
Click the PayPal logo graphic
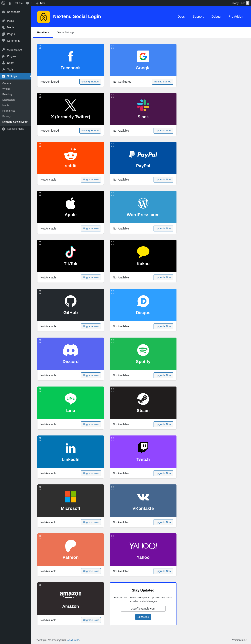pos(143,154)
